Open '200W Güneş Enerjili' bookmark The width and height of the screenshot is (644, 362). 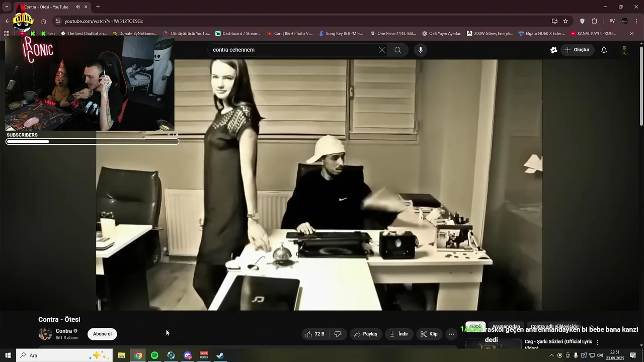coord(490,34)
